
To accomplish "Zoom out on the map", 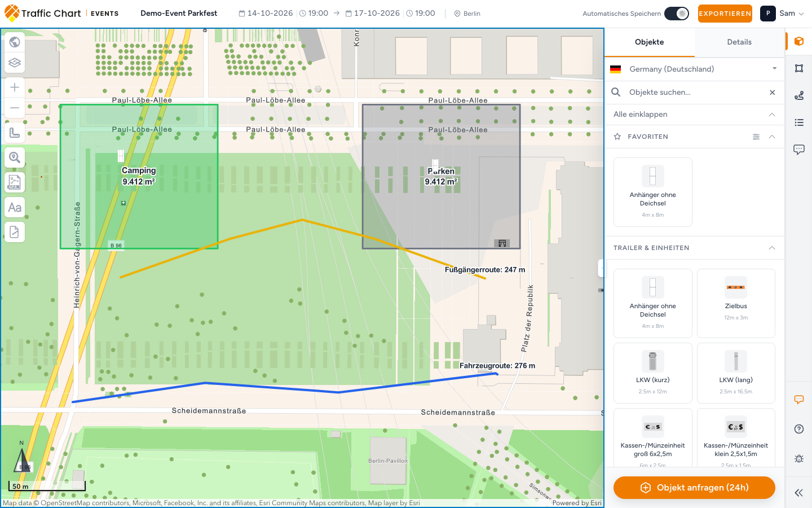I will [15, 108].
